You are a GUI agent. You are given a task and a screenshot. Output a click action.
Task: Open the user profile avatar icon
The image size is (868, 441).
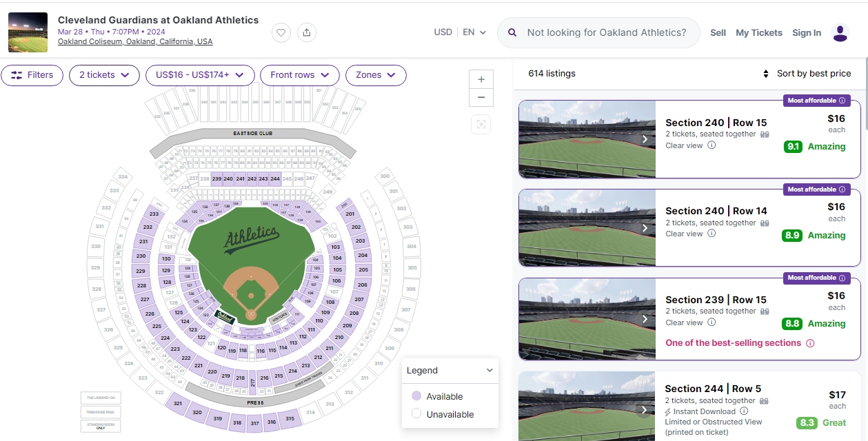point(840,32)
